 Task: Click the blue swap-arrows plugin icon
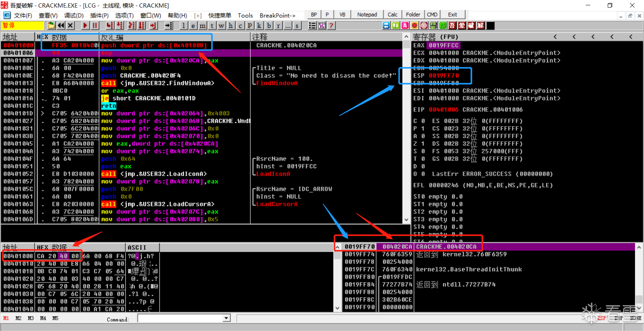point(386,25)
